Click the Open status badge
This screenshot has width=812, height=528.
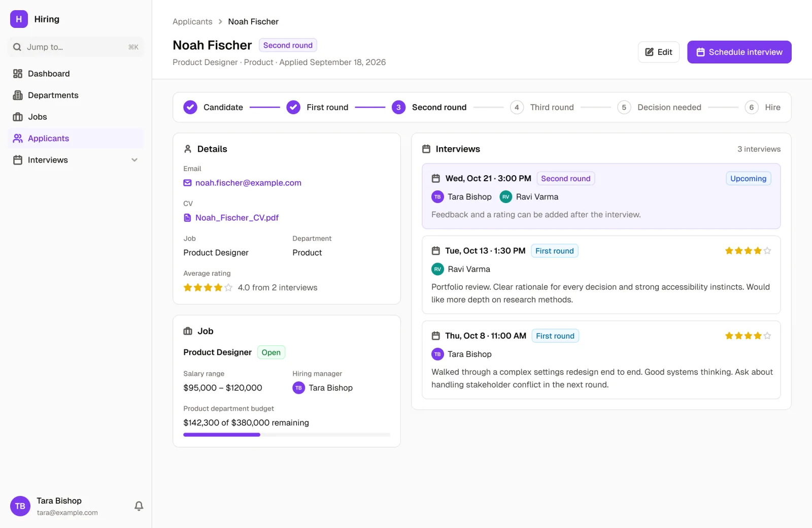(271, 352)
